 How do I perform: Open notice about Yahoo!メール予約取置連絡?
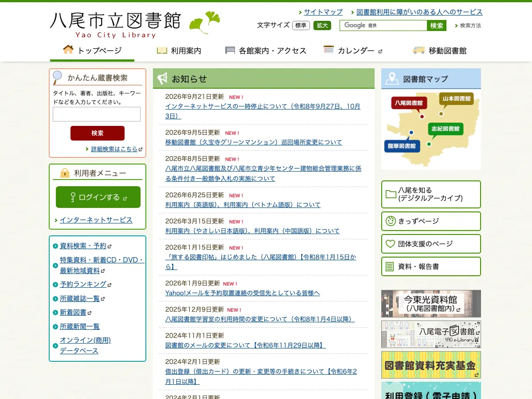click(243, 293)
